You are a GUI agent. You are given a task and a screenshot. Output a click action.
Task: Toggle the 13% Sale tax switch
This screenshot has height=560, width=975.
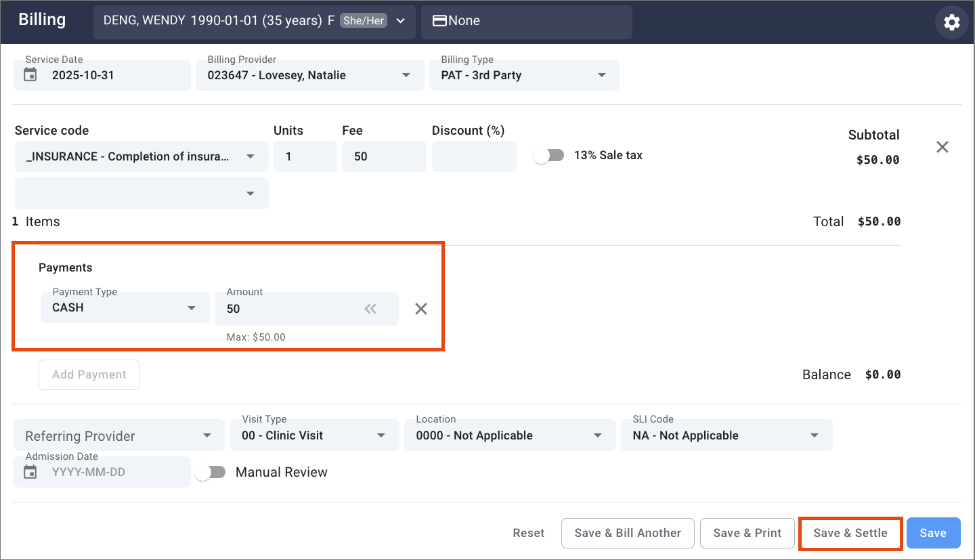(548, 156)
